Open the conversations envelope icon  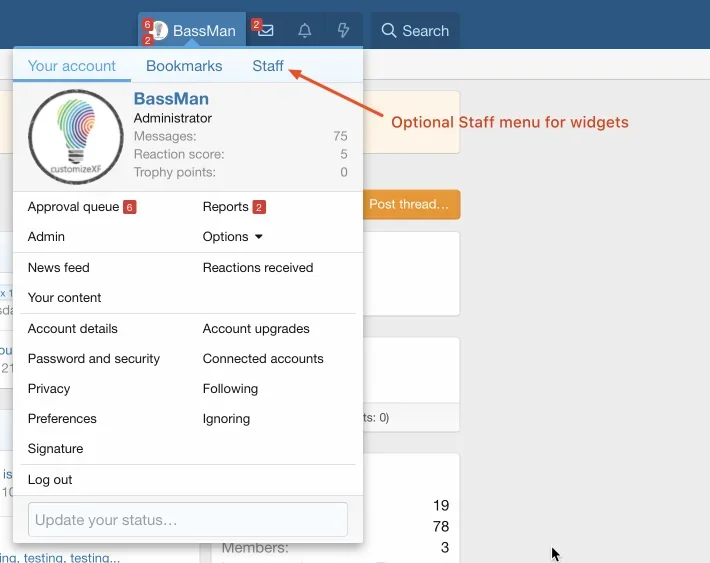point(266,30)
